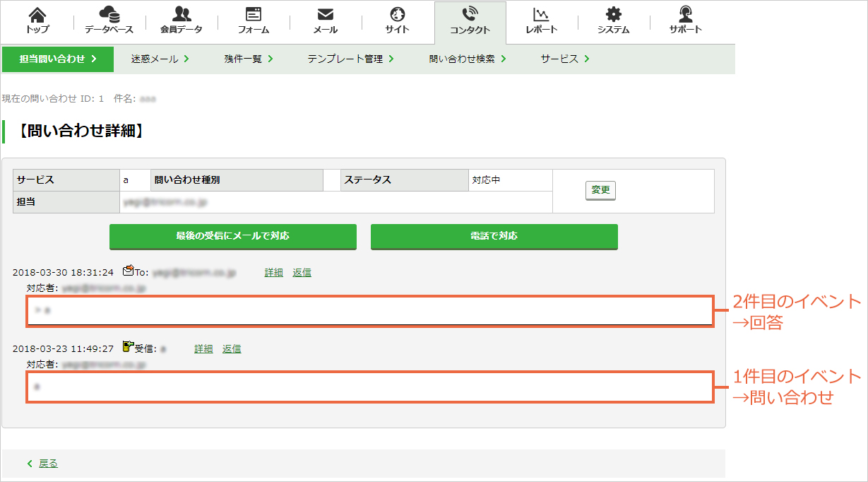The image size is (868, 482).
Task: Select the コンタクト phone icon
Action: coord(470,14)
